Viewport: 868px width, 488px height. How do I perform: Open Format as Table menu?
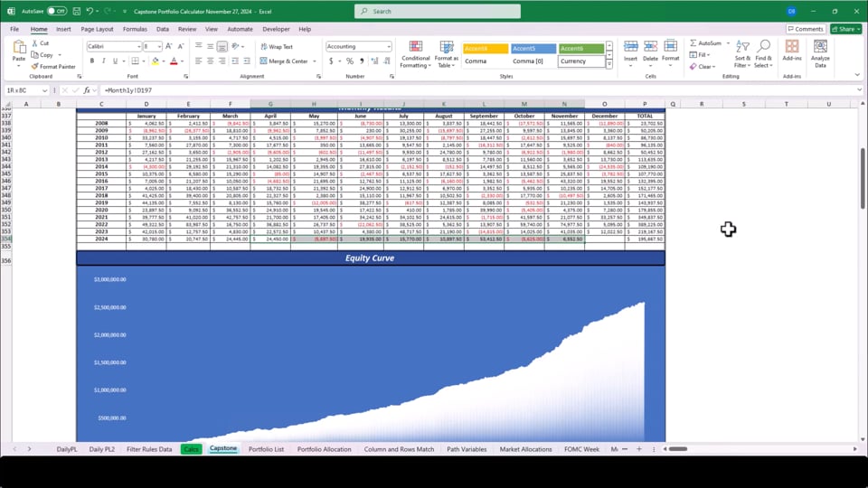point(446,54)
